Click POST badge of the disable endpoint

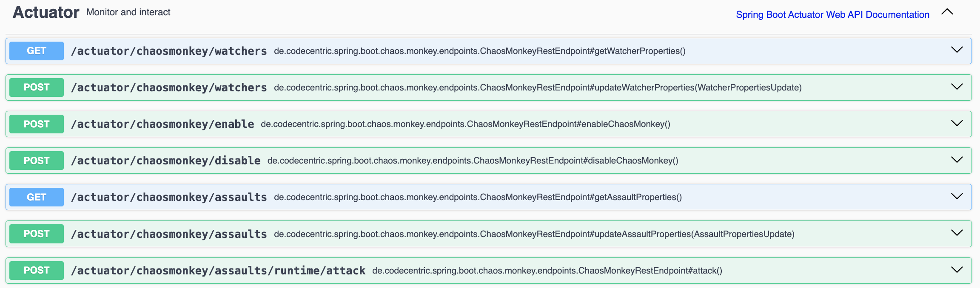click(x=37, y=161)
